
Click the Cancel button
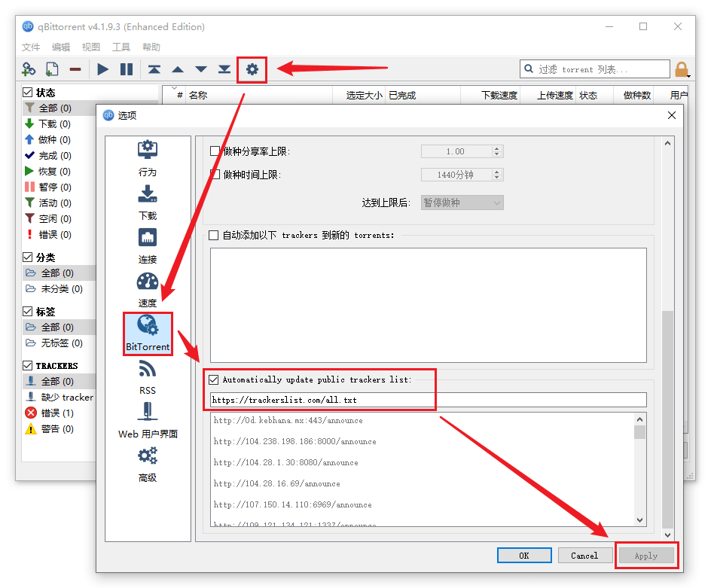(x=584, y=556)
